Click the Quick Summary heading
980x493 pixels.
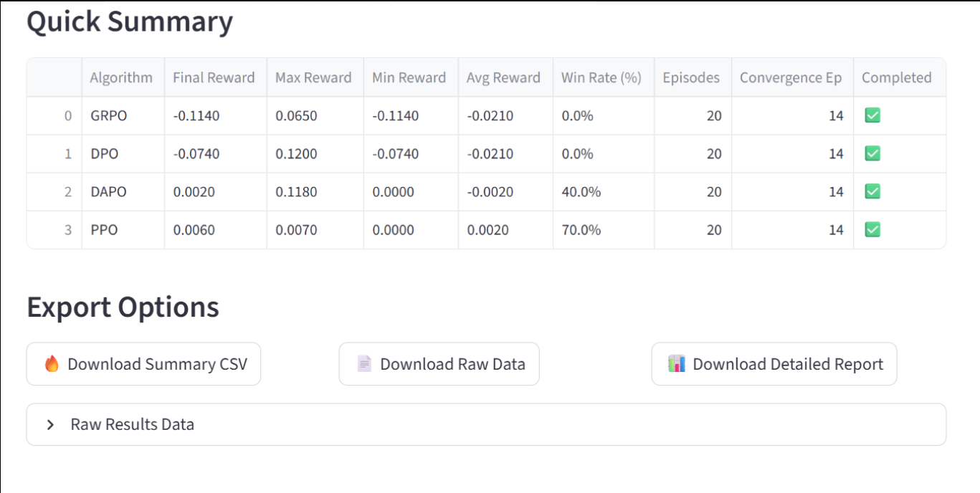(130, 21)
